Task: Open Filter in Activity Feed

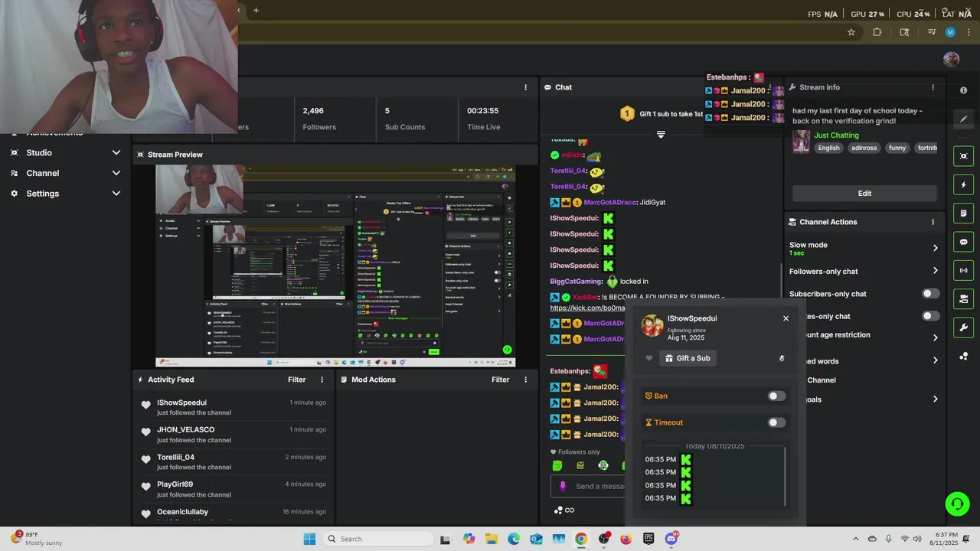Action: click(x=297, y=380)
